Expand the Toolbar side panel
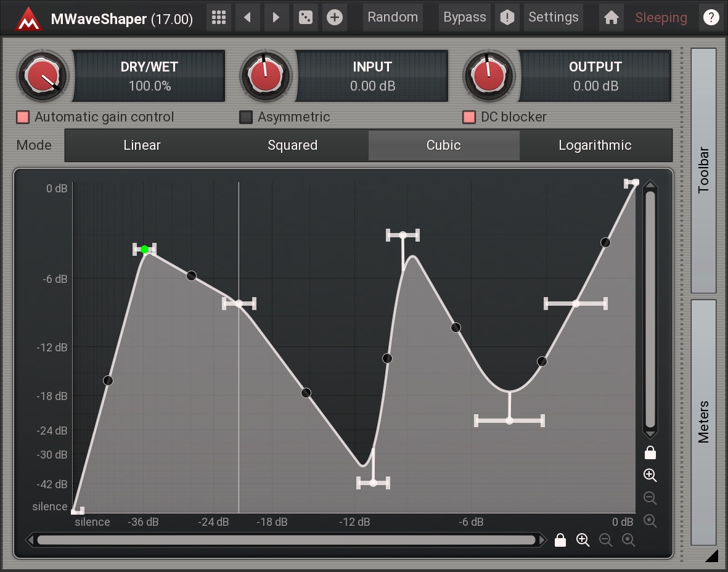Image resolution: width=728 pixels, height=572 pixels. (703, 170)
